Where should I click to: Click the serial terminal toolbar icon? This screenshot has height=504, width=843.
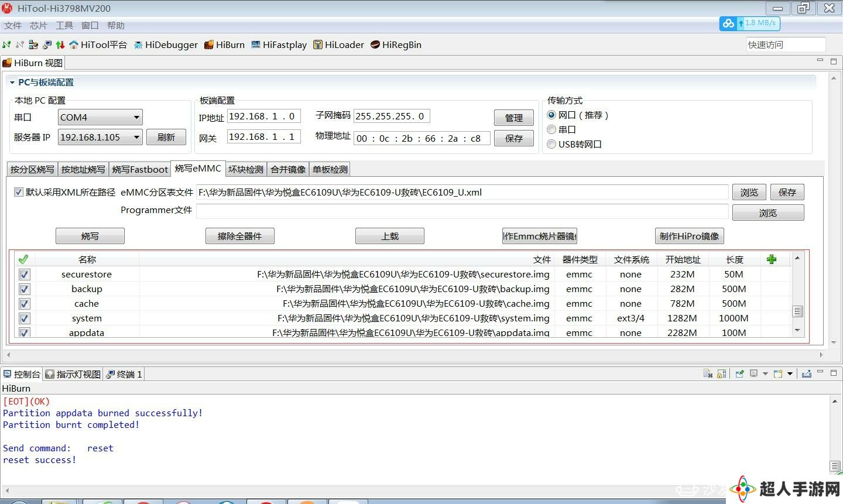47,44
